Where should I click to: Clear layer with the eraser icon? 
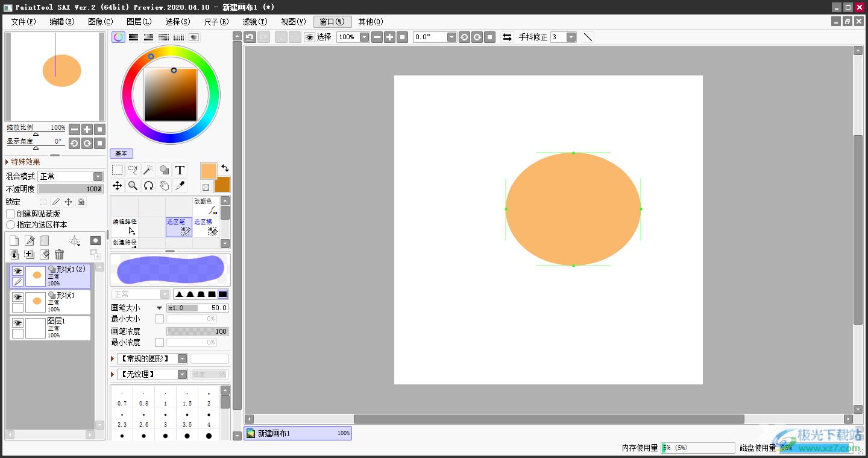click(45, 255)
